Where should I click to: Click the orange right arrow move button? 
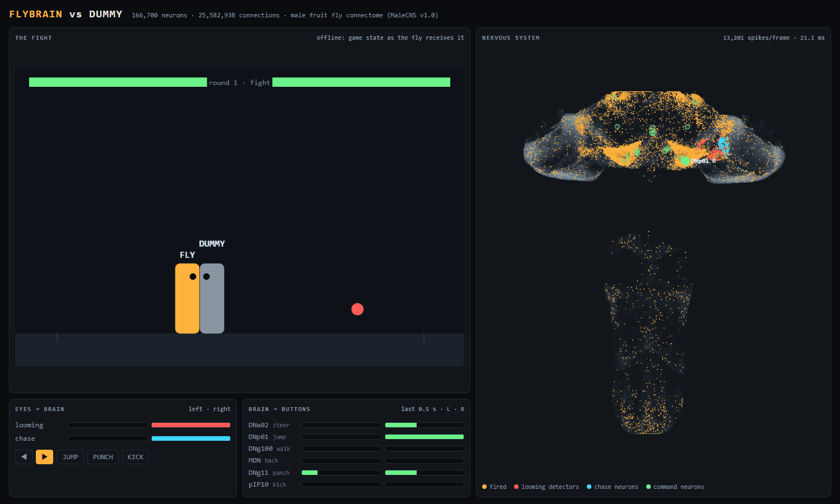click(x=44, y=457)
